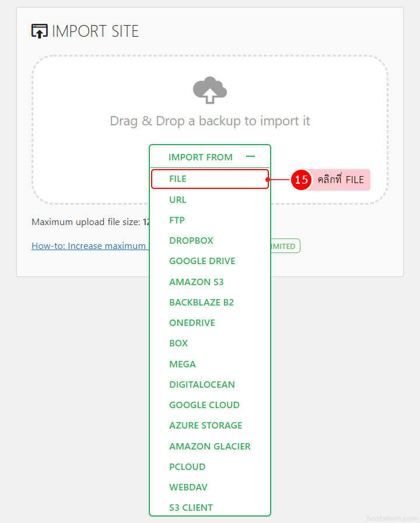Select Amazon S3 option
Image resolution: width=420 pixels, height=523 pixels.
197,282
